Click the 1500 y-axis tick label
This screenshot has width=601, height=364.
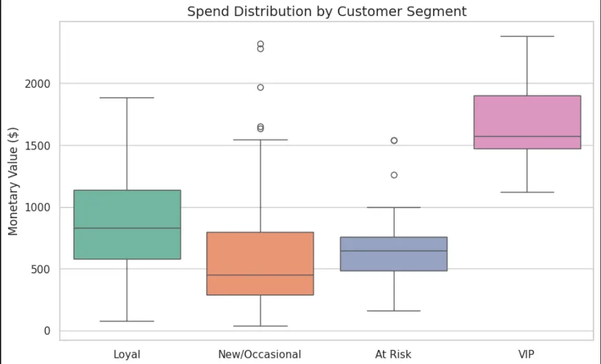tap(37, 146)
